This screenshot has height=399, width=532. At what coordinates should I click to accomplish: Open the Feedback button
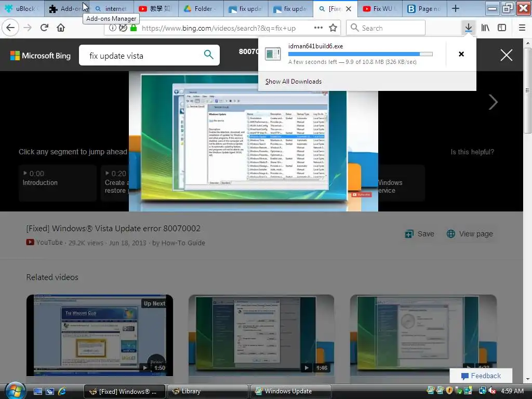pyautogui.click(x=481, y=376)
